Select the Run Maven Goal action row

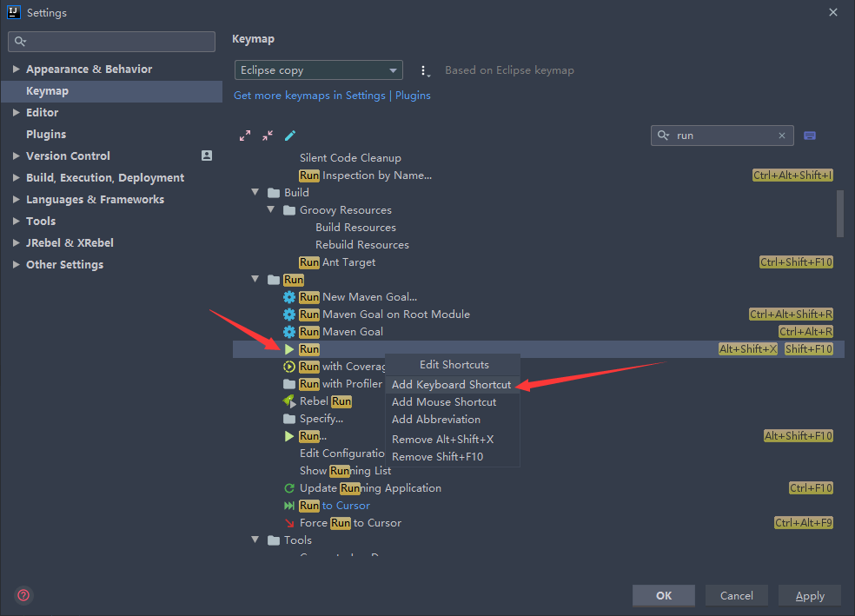[x=539, y=332]
